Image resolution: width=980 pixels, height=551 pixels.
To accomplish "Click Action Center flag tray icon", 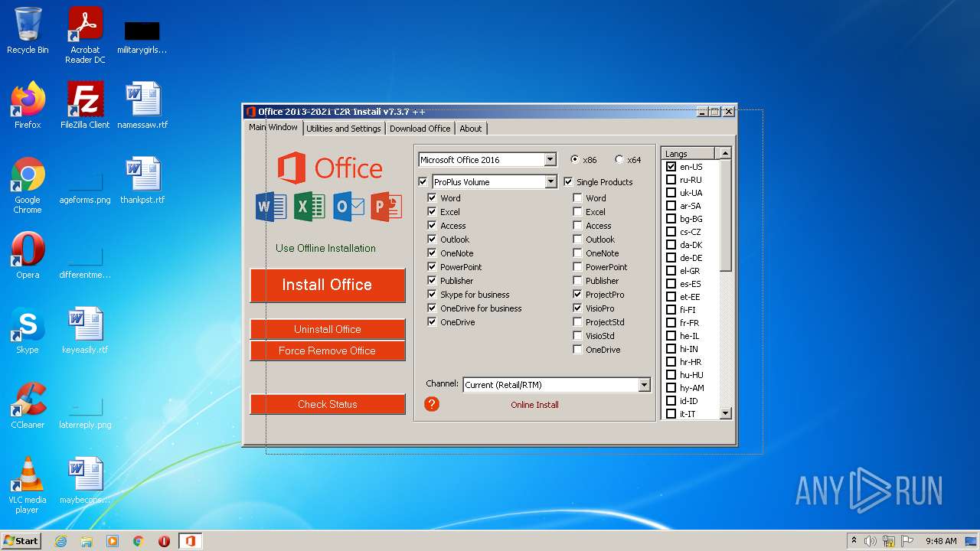I will tap(907, 541).
